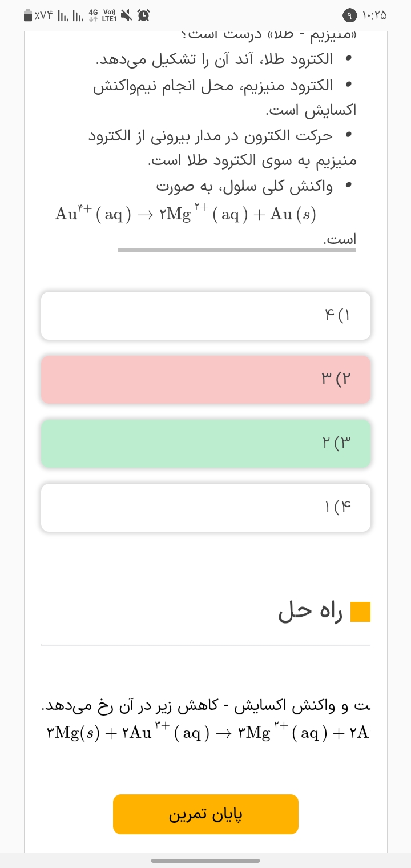Select answer option ۱) ۴
Screen dimensions: 411x868
[205, 316]
